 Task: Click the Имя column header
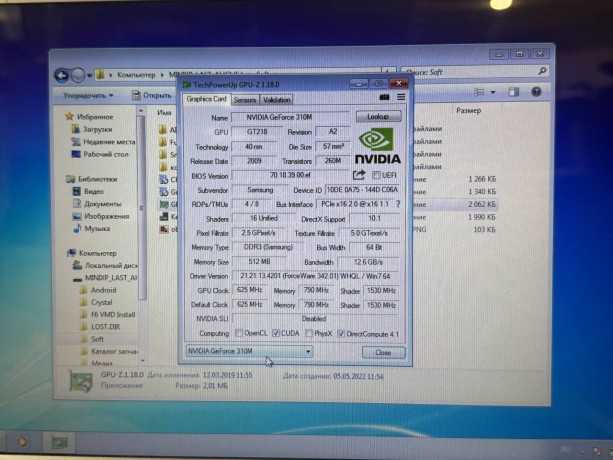click(164, 113)
